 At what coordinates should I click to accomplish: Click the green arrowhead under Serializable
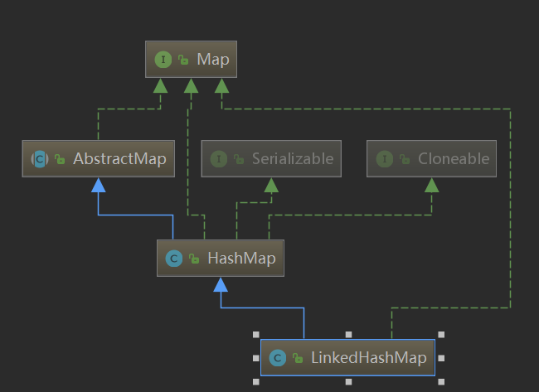271,185
